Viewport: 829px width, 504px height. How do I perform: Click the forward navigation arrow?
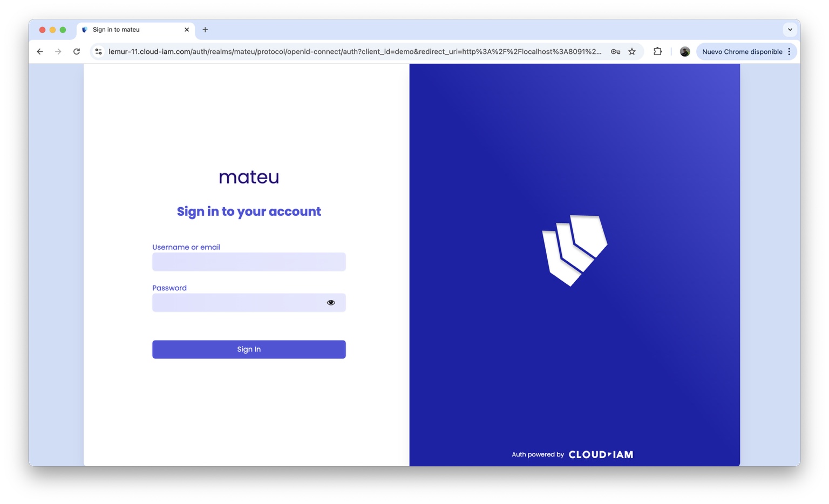(x=58, y=51)
